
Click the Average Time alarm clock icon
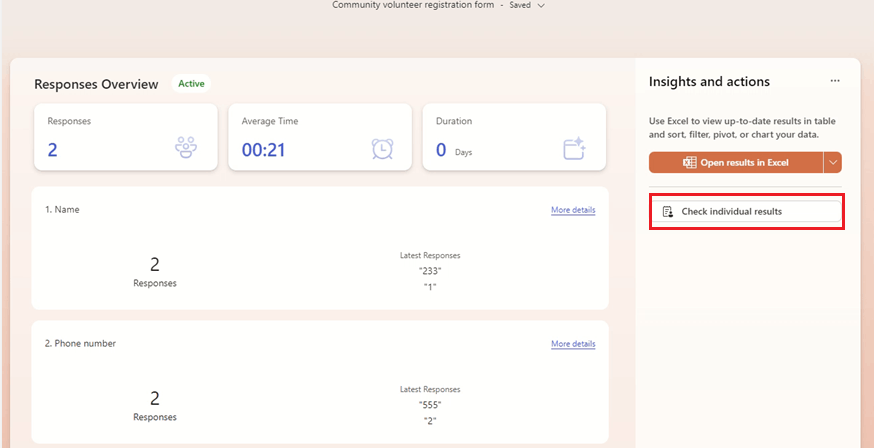tap(382, 149)
